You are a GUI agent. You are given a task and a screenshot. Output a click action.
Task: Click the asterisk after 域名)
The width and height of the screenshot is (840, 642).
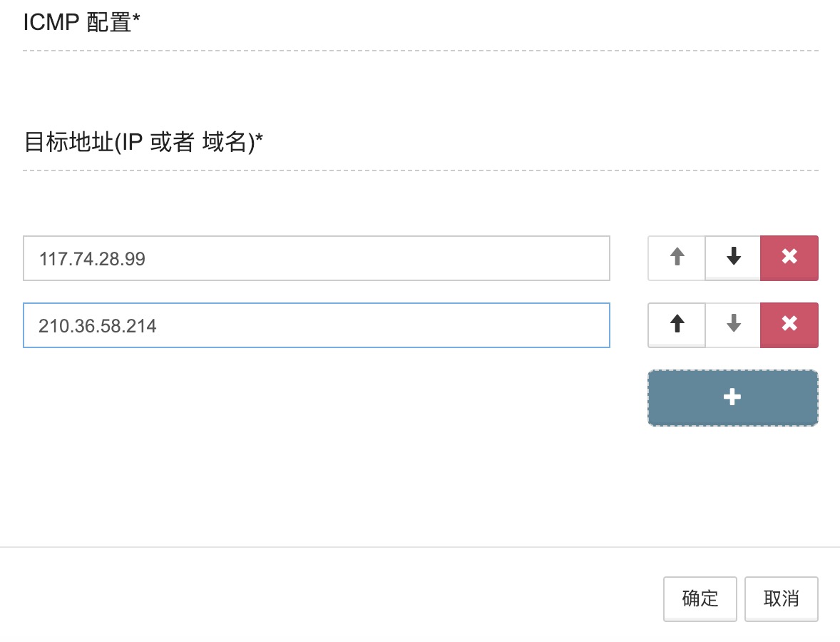259,140
